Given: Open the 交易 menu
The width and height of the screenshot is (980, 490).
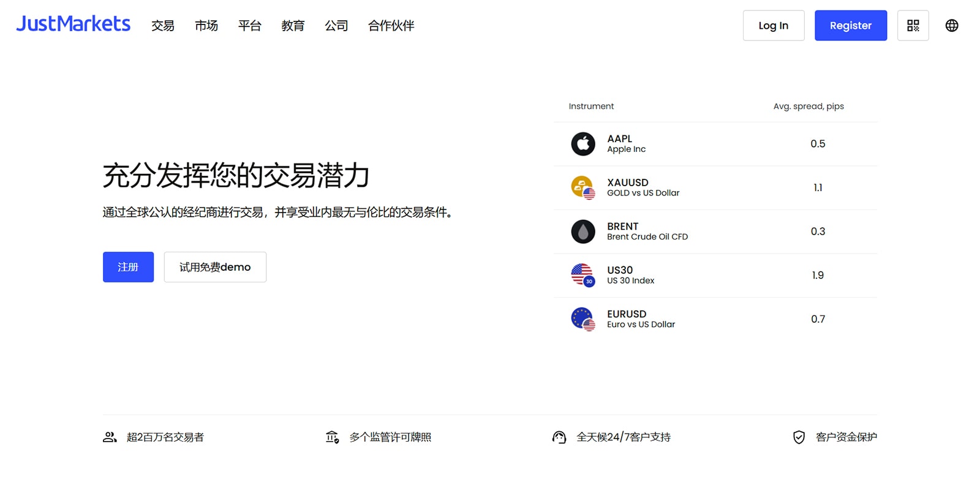Looking at the screenshot, I should point(163,26).
